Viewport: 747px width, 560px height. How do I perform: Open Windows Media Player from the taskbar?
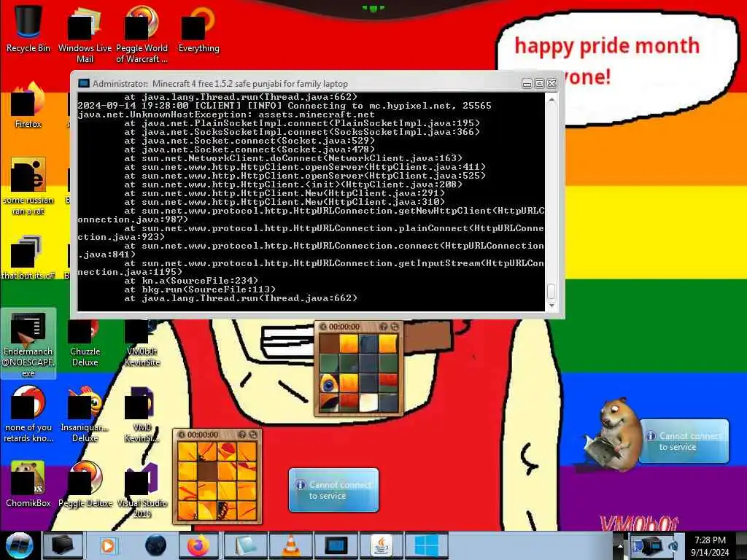click(108, 545)
